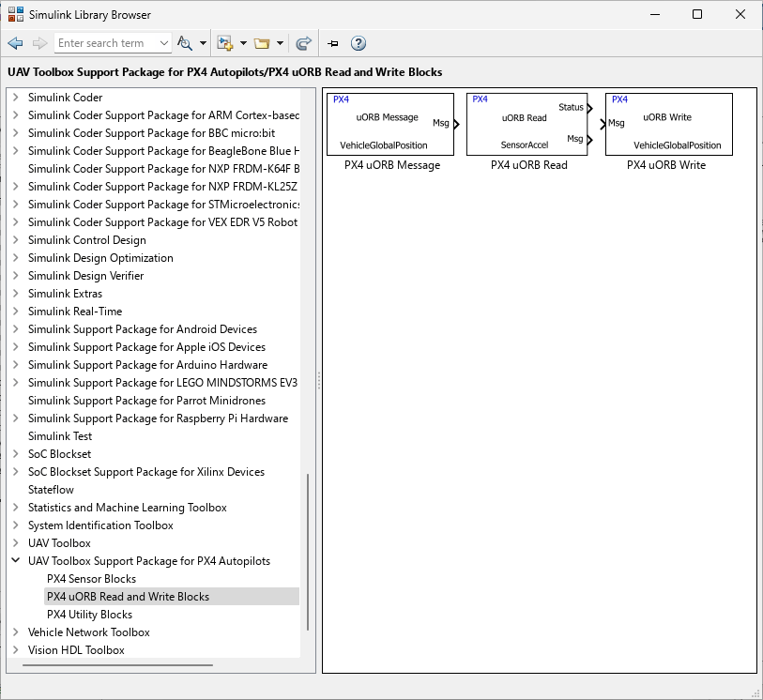The image size is (763, 700).
Task: Click the new model icon
Action: pos(225,43)
